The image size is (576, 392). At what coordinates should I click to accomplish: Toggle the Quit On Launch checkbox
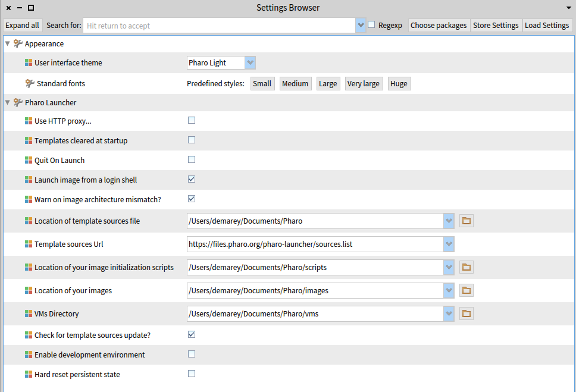(192, 159)
